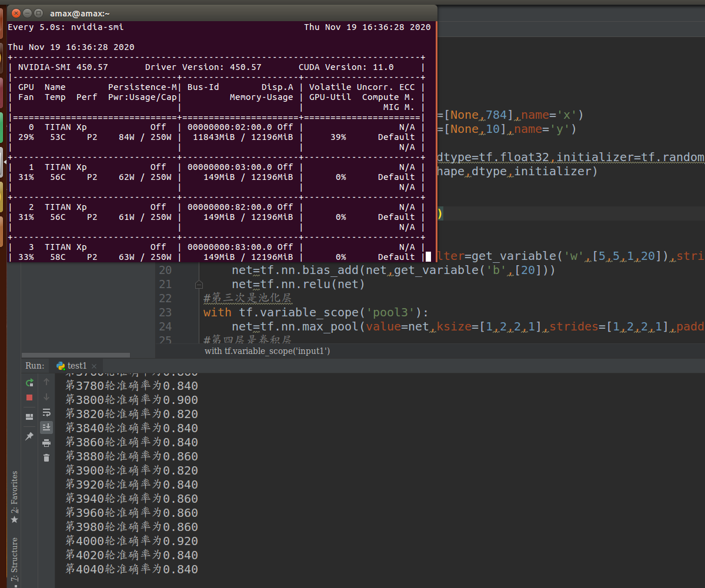The image size is (705, 588).
Task: Click console line 第3900轮准确率为0.820
Action: [132, 470]
